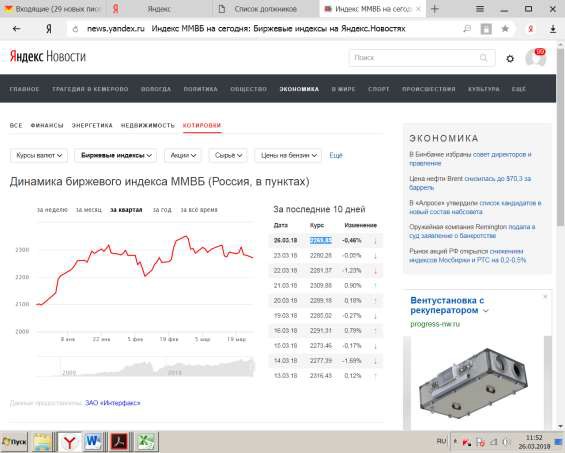Show chart for the week period

[x=52, y=210]
